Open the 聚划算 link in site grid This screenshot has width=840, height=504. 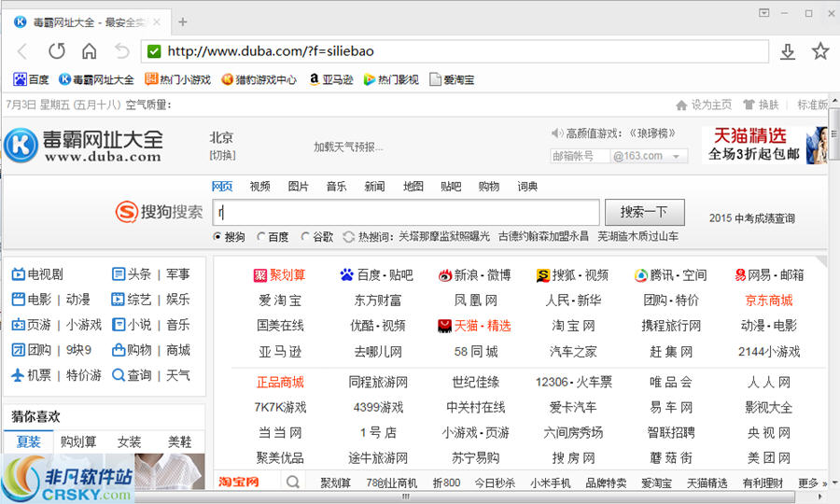pyautogui.click(x=280, y=275)
